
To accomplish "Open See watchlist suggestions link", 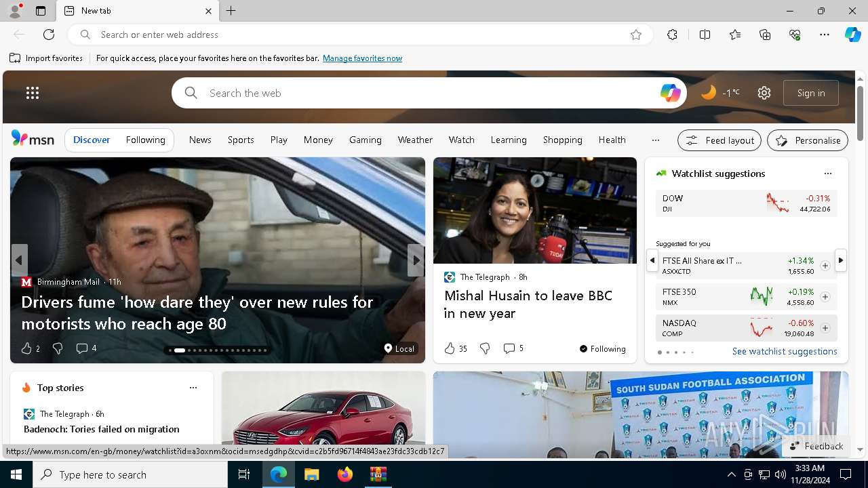I will pyautogui.click(x=785, y=351).
